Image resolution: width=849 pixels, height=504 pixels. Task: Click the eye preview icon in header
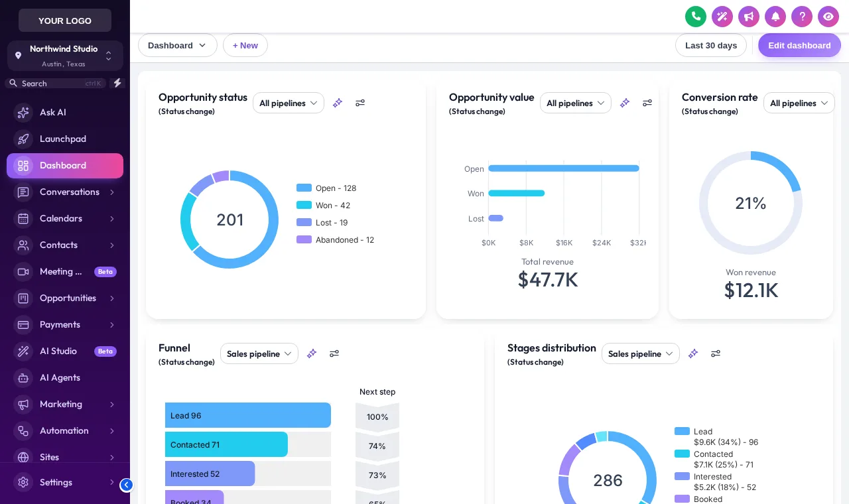(828, 17)
